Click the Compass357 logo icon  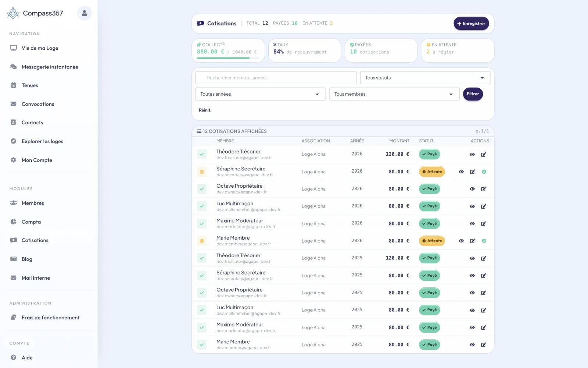click(x=13, y=13)
